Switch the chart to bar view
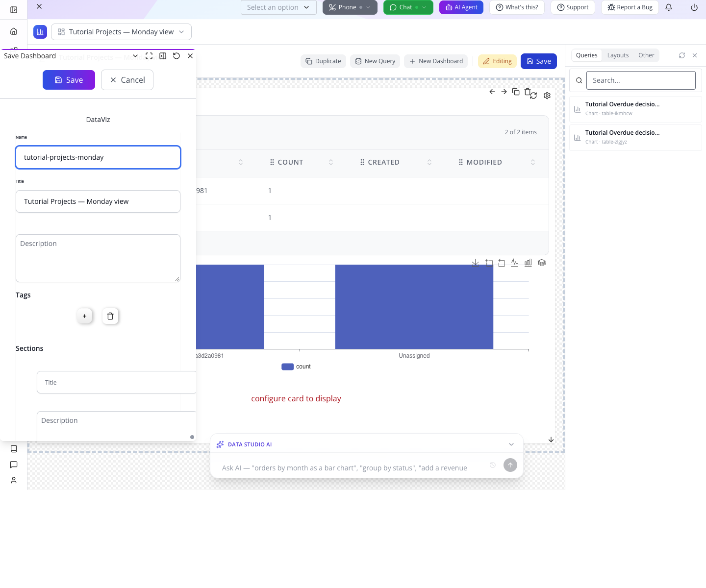706x588 pixels. pos(528,263)
